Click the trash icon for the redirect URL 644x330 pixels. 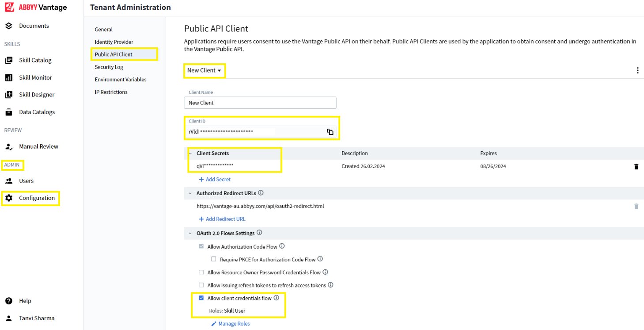coord(636,206)
